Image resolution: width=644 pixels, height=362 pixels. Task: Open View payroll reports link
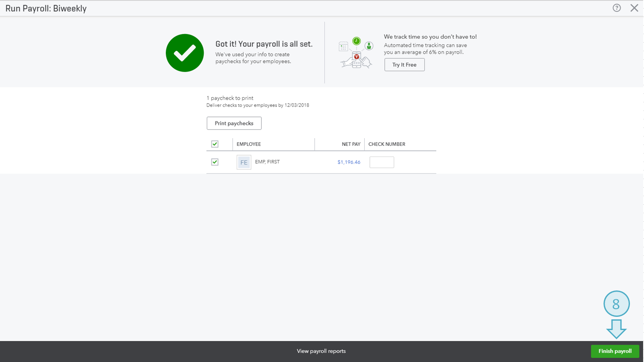[x=321, y=351]
